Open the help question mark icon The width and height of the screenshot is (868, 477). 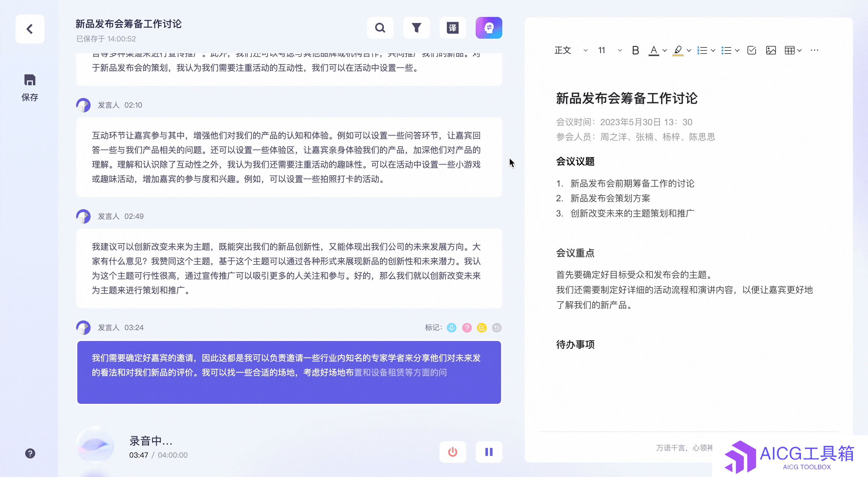(30, 453)
